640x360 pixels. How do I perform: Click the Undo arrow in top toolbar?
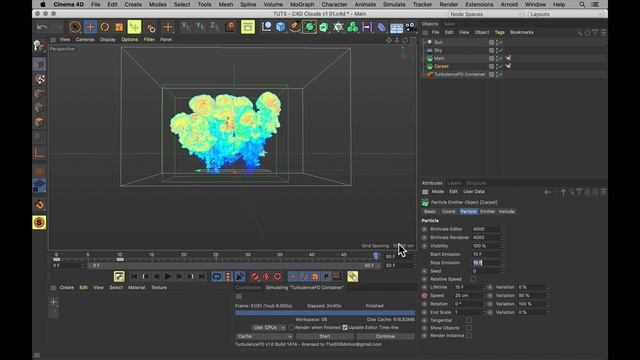click(x=42, y=27)
